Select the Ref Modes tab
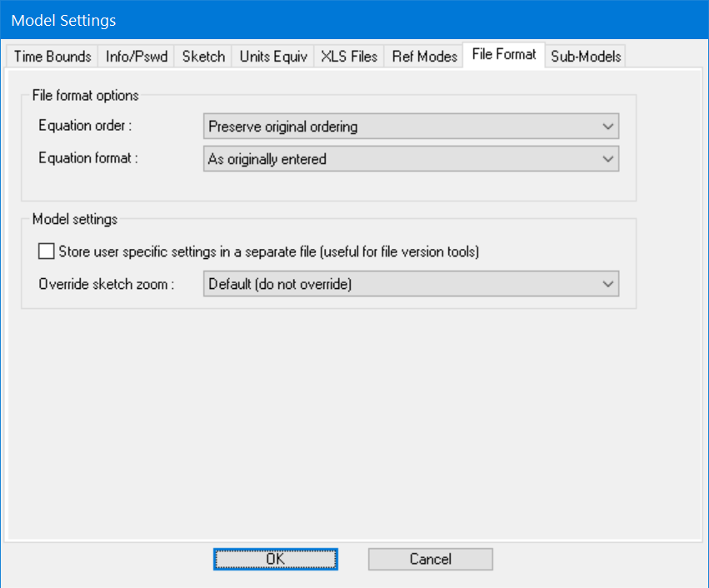The image size is (709, 588). (x=424, y=56)
